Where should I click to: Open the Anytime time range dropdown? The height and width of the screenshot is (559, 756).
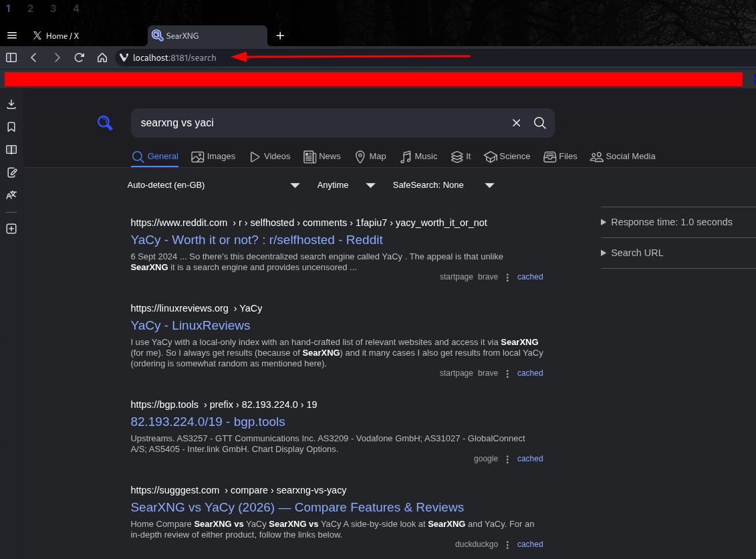click(x=346, y=185)
